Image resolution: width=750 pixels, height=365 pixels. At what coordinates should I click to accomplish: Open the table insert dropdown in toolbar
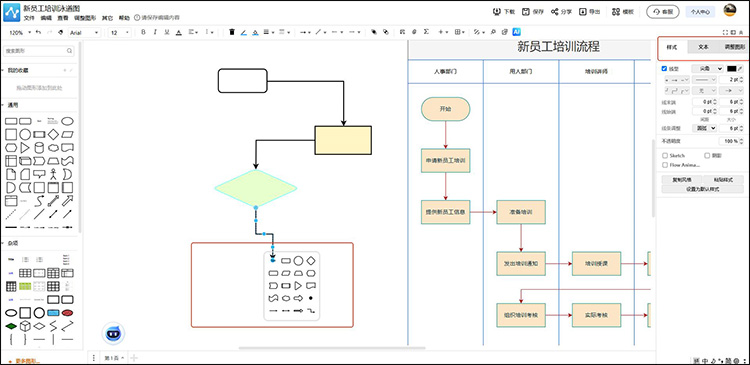point(460,33)
